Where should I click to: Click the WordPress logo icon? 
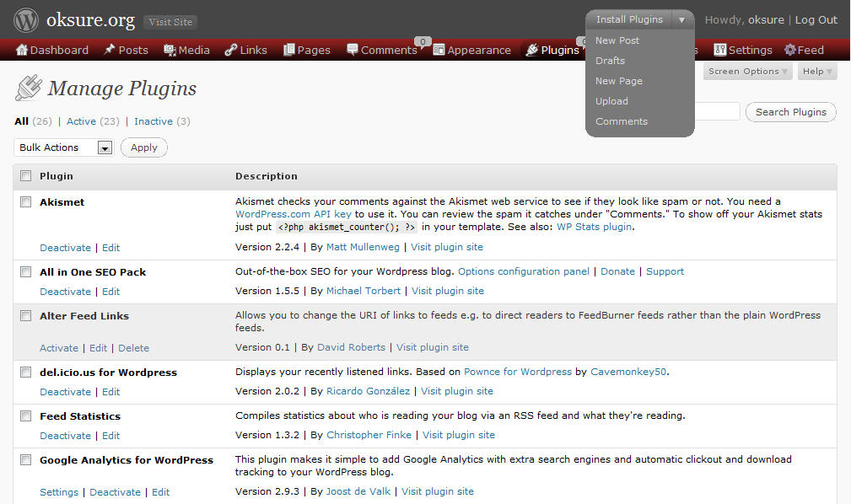click(x=26, y=20)
